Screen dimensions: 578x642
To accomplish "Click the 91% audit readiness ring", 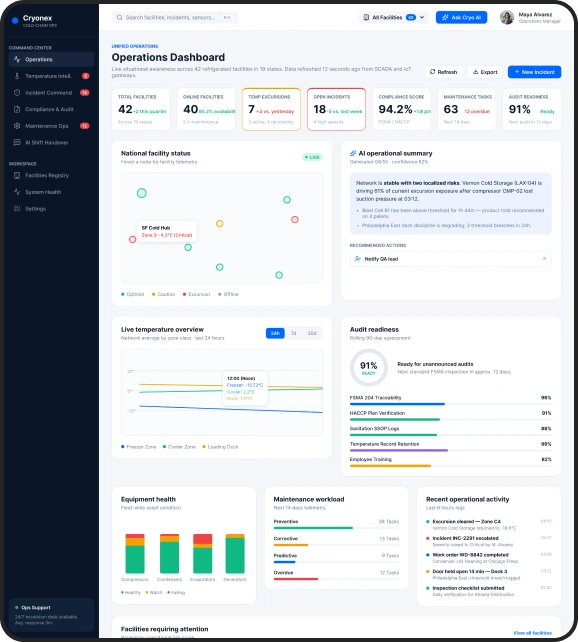I will [368, 368].
